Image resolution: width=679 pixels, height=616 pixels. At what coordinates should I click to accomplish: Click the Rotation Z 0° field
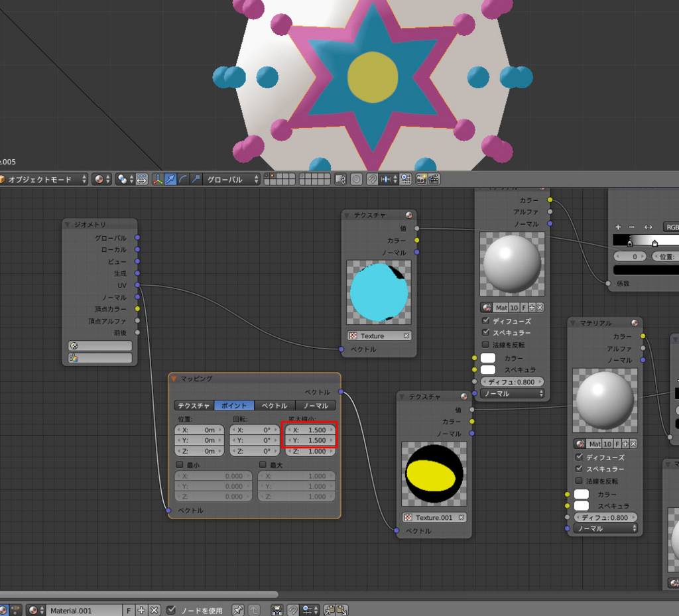pyautogui.click(x=255, y=451)
